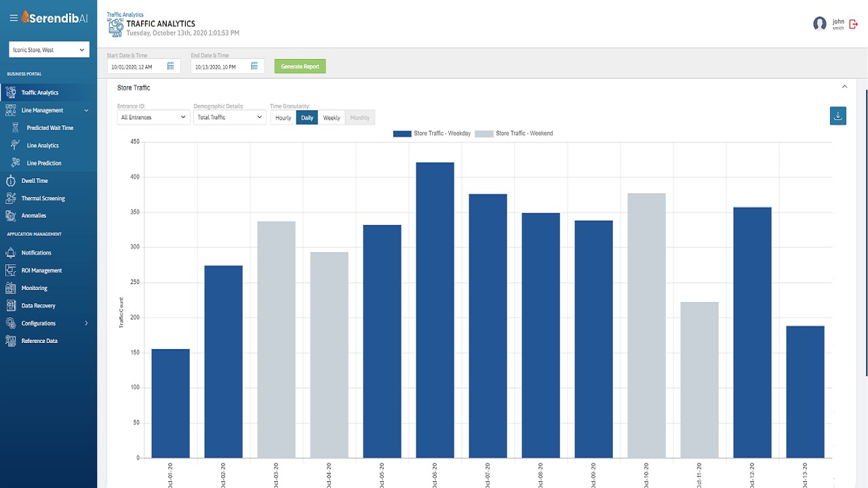Click the Notifications bell icon
This screenshot has width=868, height=488.
[10, 253]
